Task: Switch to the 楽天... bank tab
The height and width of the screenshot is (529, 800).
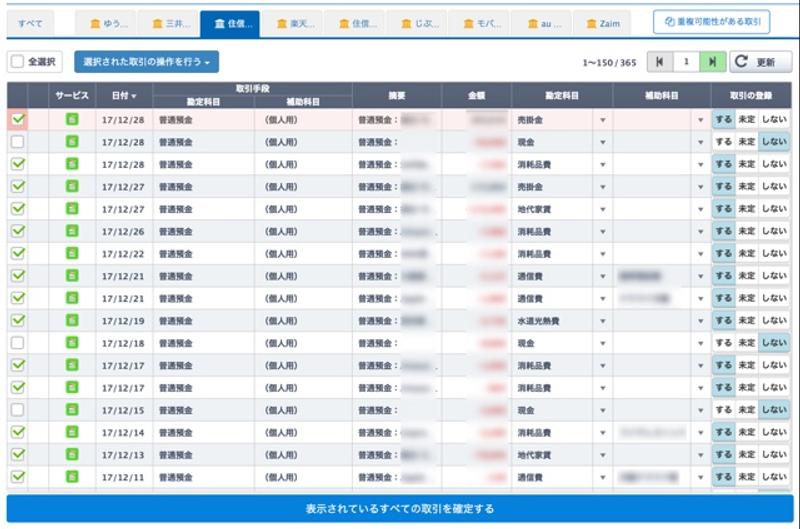Action: (x=293, y=23)
